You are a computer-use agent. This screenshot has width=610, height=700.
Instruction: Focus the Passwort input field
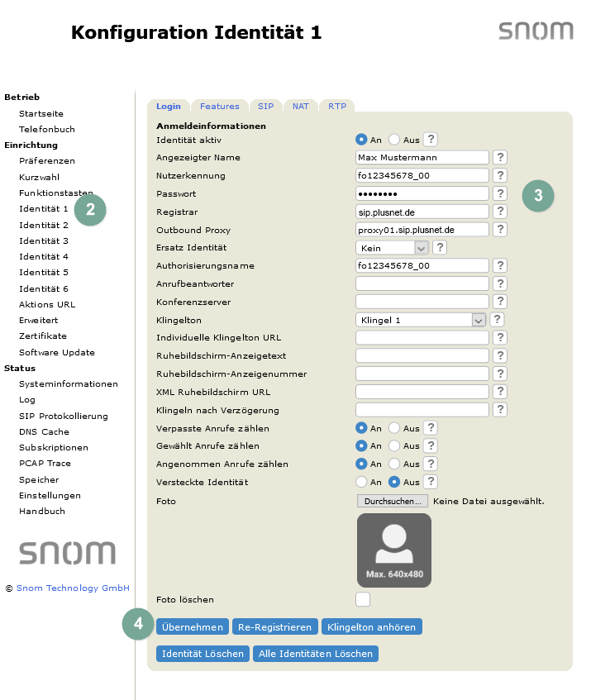(x=422, y=193)
